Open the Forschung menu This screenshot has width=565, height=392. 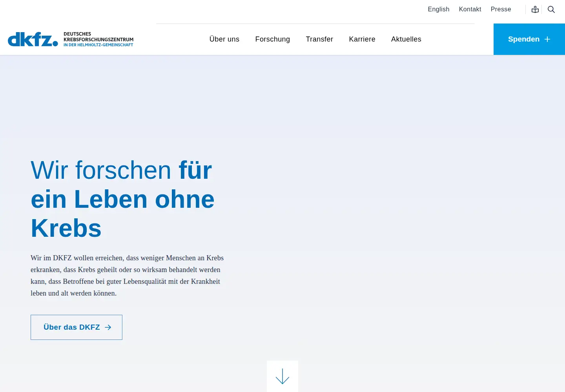[x=273, y=39]
